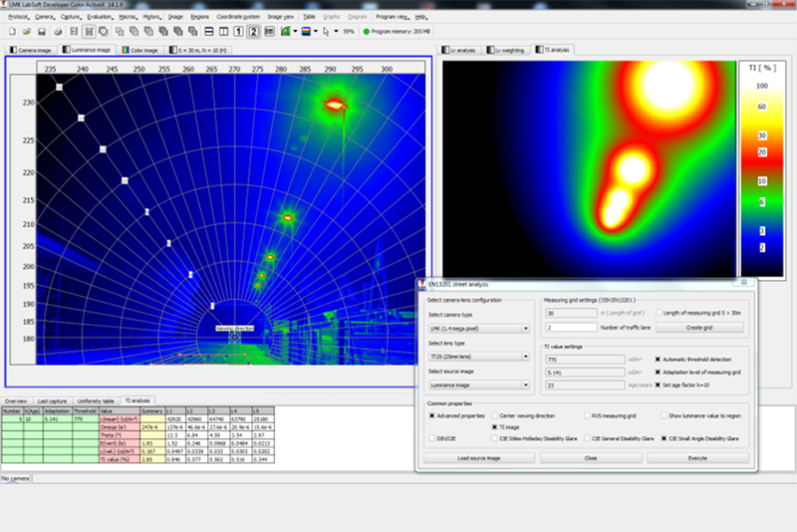Click the Open file folder icon
Viewport: 797px width, 532px height.
[x=27, y=32]
